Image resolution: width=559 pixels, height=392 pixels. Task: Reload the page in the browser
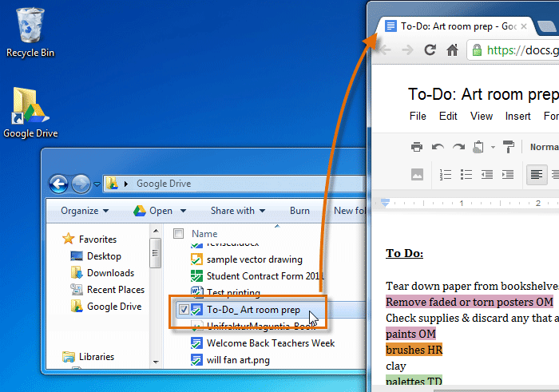click(430, 49)
